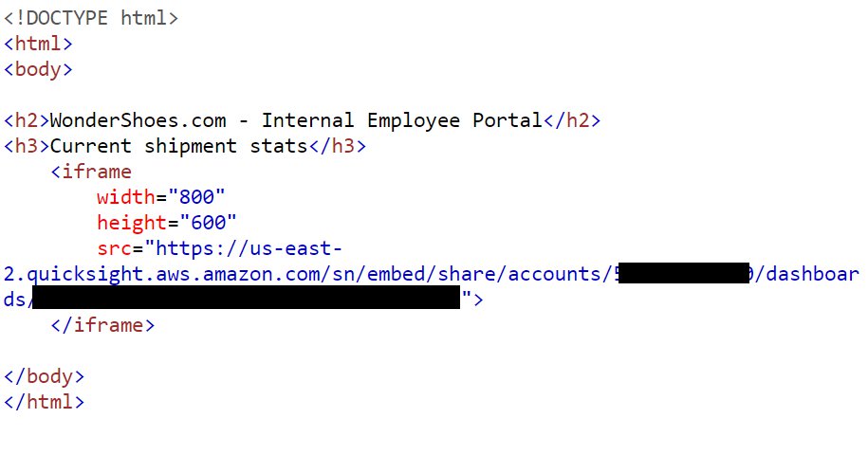Viewport: 868px width, 473px height.
Task: Click the "600" height value
Action: coord(208,223)
